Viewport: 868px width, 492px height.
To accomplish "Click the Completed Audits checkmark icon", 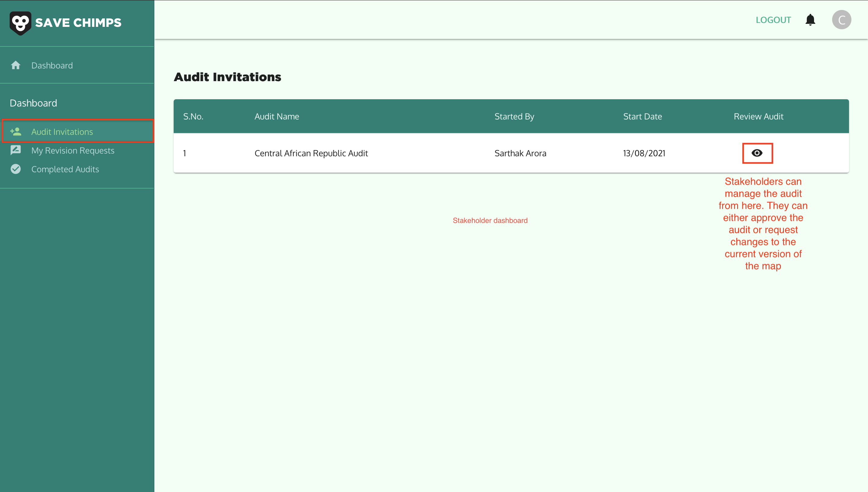I will click(x=16, y=169).
